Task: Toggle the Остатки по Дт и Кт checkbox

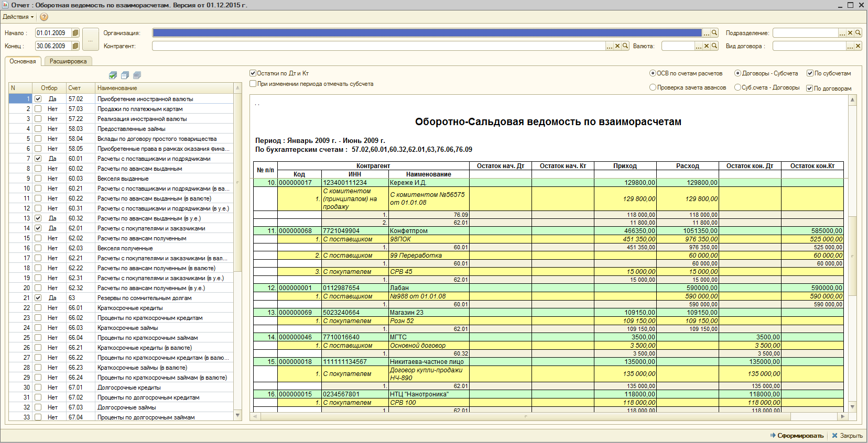Action: (253, 73)
